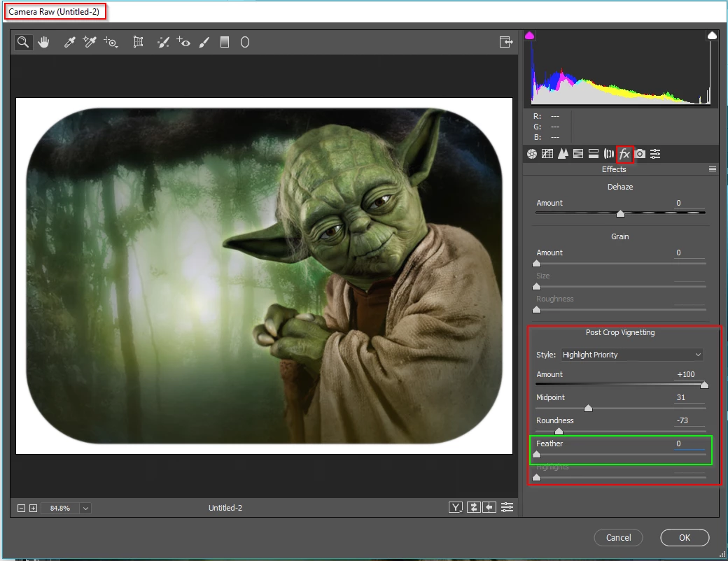The image size is (728, 561).
Task: Click the Midpoint slider handle
Action: (x=588, y=408)
